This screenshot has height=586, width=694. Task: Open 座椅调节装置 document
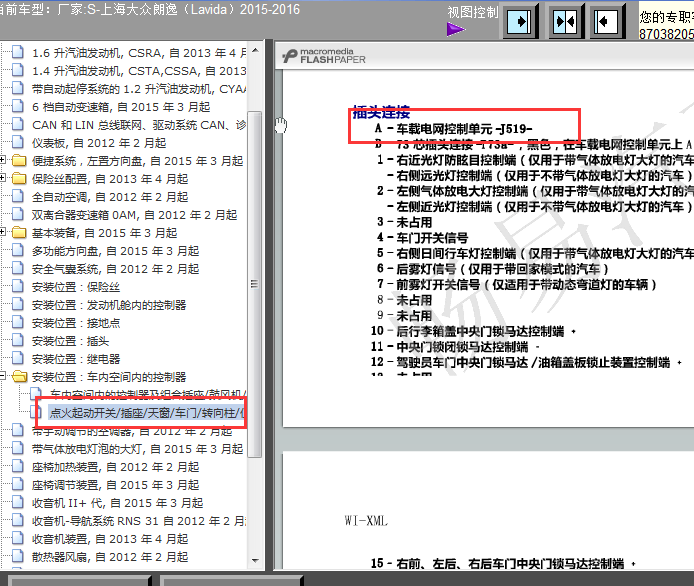click(x=116, y=485)
